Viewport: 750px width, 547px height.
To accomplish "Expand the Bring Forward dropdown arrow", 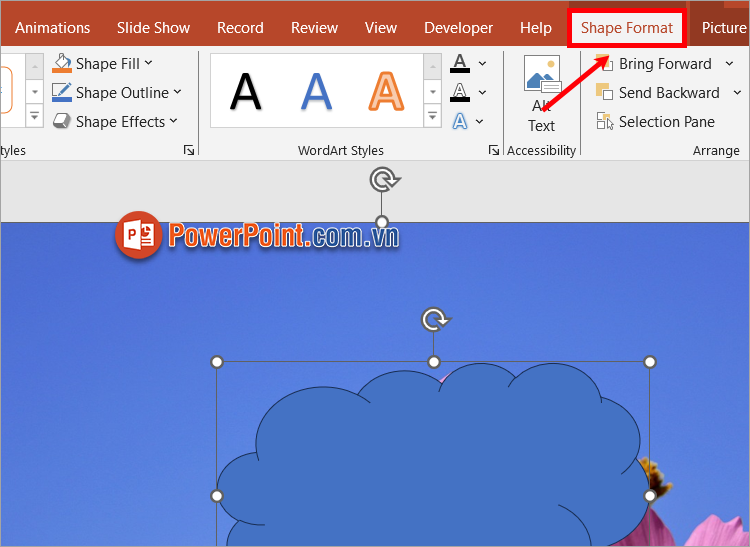I will [x=729, y=64].
